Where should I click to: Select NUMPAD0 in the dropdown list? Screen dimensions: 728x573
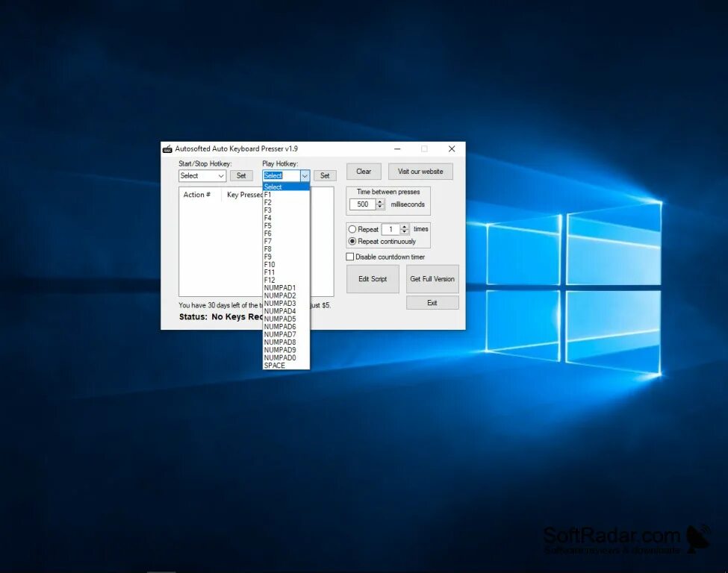click(x=286, y=357)
